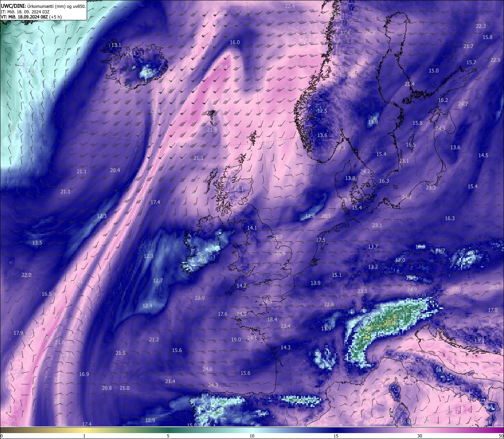This screenshot has width=504, height=439.
Task: Click the 13.9 value label
Action: [315, 283]
